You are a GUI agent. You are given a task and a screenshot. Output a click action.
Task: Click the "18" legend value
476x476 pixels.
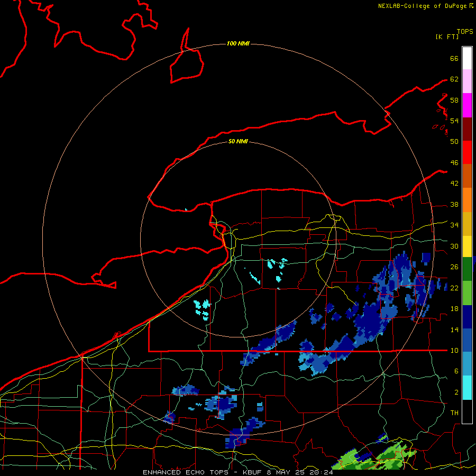(x=454, y=309)
